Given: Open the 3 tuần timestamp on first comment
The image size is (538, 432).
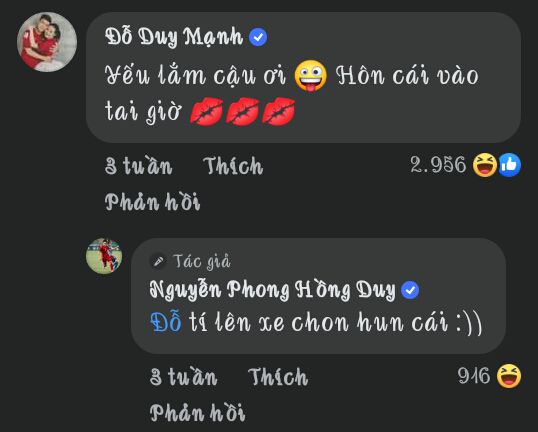Looking at the screenshot, I should point(138,166).
